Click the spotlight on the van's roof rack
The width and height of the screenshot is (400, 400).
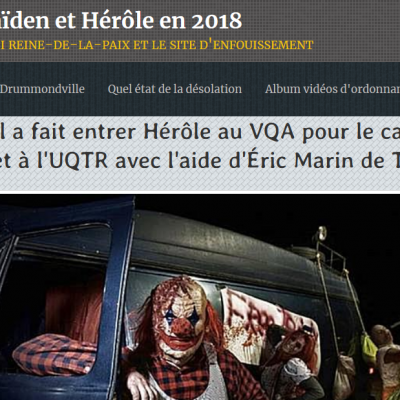click(x=321, y=232)
